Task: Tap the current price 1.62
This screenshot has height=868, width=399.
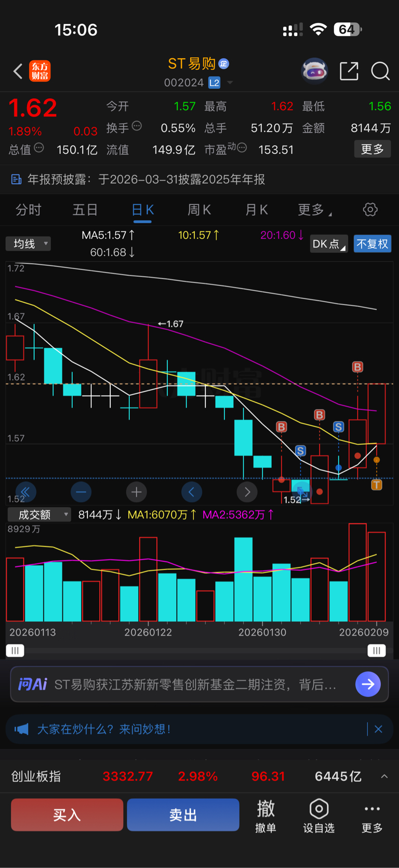Action: (33, 108)
